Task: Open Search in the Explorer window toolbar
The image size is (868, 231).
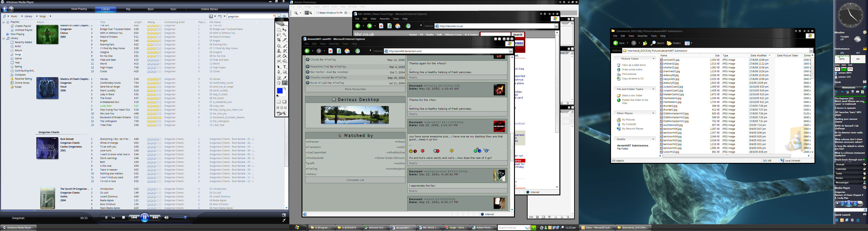Action: click(x=657, y=43)
